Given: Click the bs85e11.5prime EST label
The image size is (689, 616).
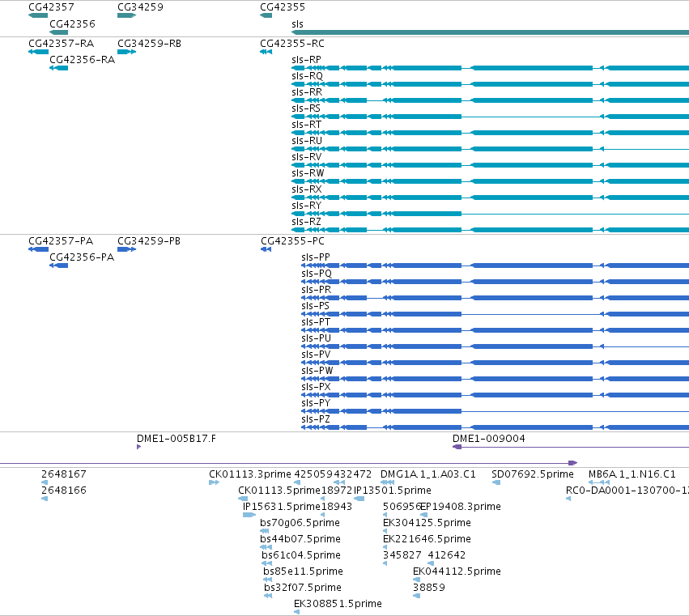Looking at the screenshot, I should coord(303,572).
